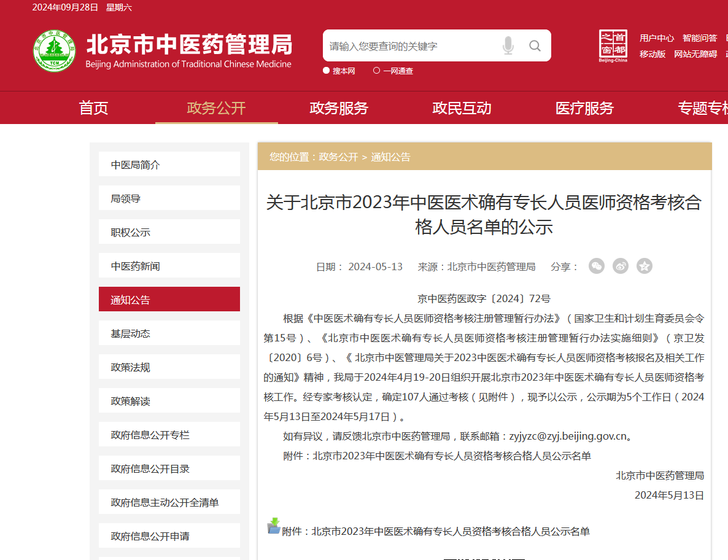Open the 政务公开 navigation tab
This screenshot has height=560, width=728.
[216, 108]
